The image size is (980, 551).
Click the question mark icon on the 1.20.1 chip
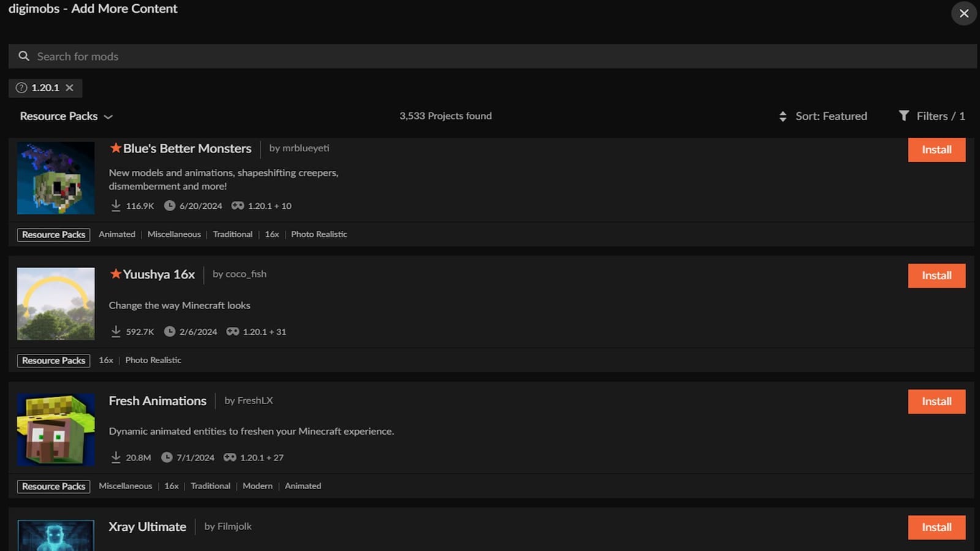coord(21,88)
